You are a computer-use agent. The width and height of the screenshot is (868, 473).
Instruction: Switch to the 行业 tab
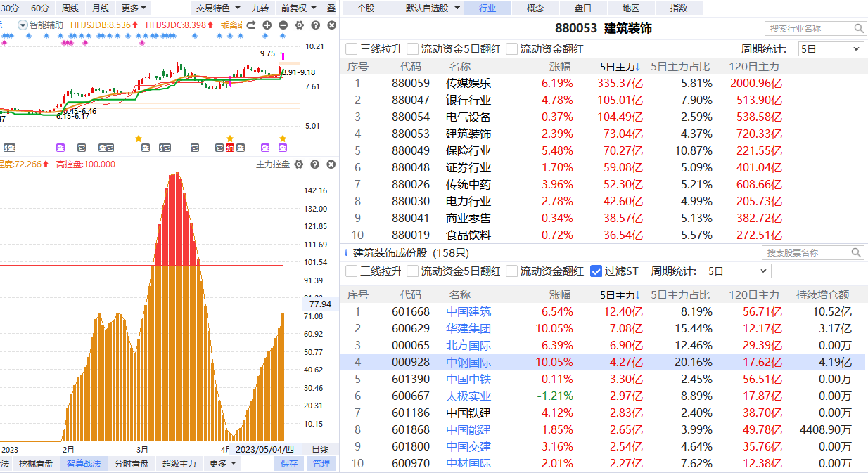pos(487,8)
